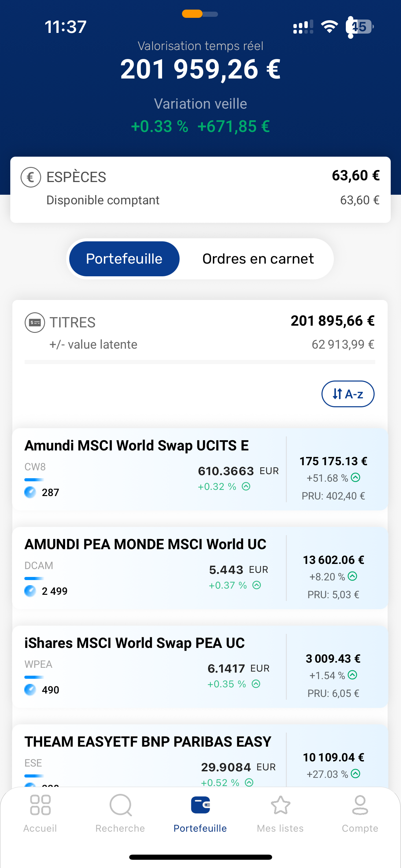Viewport: 401px width, 868px height.
Task: Tap green arrow next to +51.68 %
Action: click(x=356, y=478)
